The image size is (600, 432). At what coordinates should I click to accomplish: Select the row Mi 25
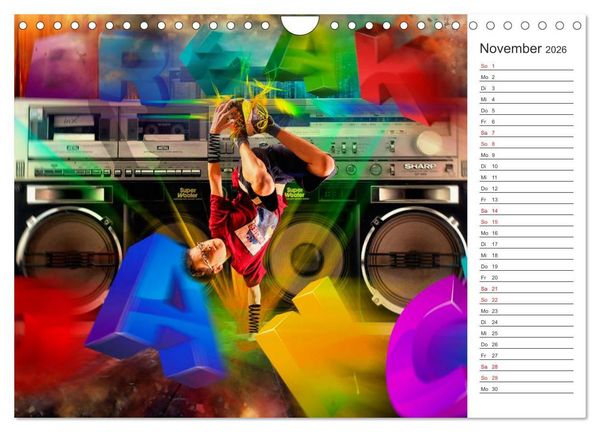(x=527, y=333)
